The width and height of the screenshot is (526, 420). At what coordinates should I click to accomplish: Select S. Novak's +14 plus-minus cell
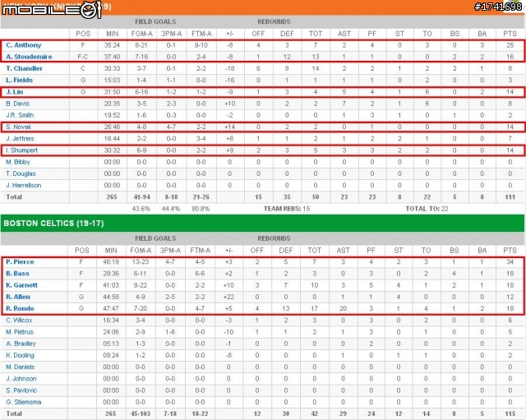[230, 127]
